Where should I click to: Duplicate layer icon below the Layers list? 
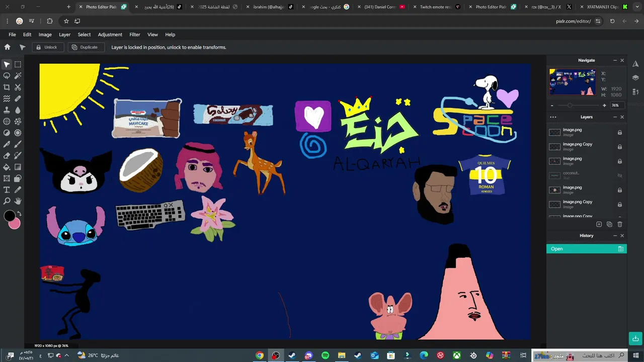(x=609, y=224)
